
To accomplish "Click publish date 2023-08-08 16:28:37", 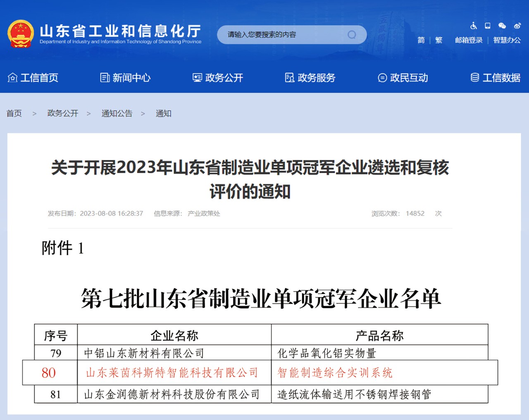I will [111, 213].
